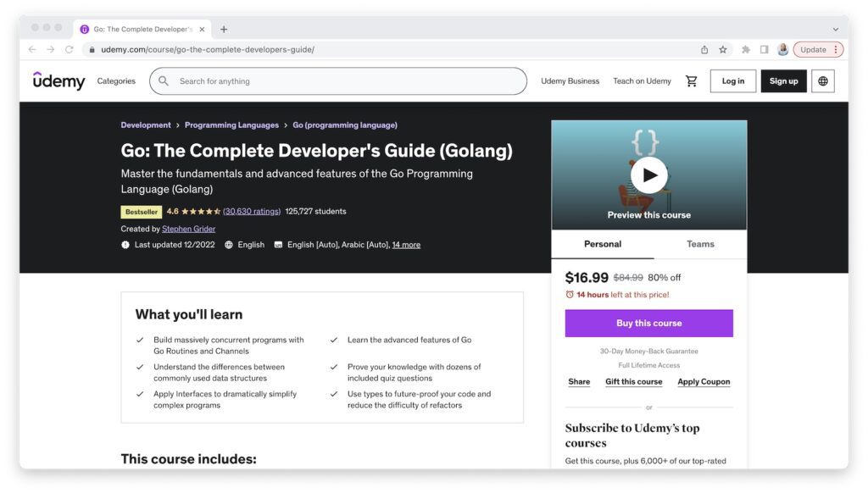Close the Go Complete Developer's tab
Viewport: 868px width, 493px height.
click(202, 30)
